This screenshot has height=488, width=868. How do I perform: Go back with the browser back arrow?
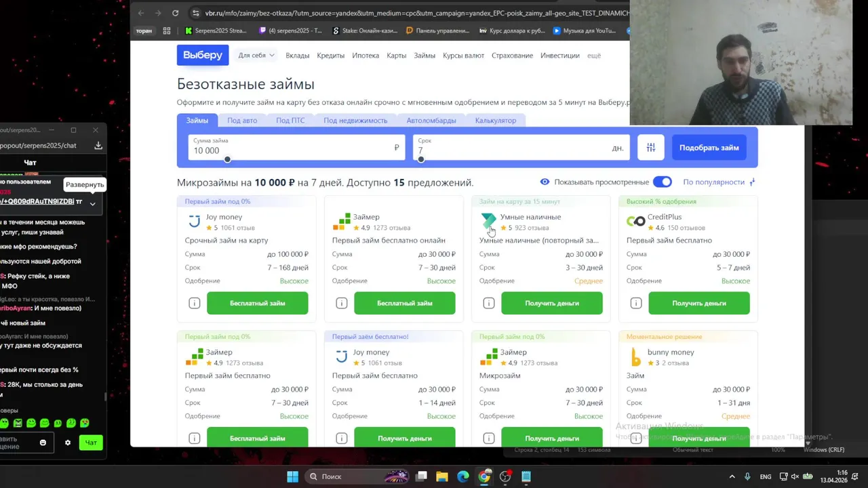141,13
